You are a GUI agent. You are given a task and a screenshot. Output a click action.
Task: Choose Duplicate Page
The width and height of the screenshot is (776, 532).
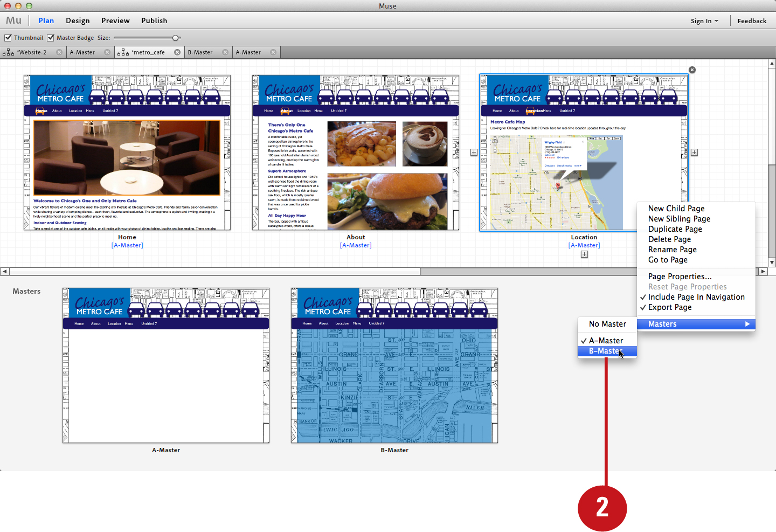(696, 229)
